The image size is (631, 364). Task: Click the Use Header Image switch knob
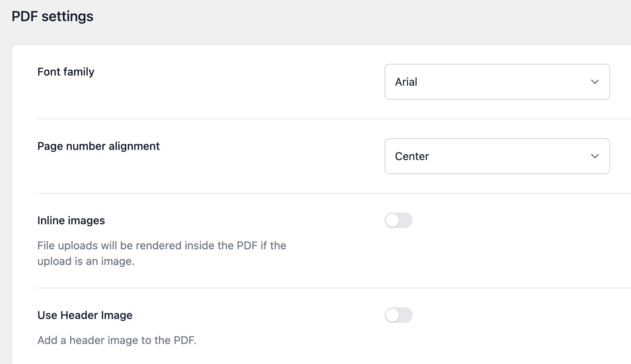(x=393, y=315)
